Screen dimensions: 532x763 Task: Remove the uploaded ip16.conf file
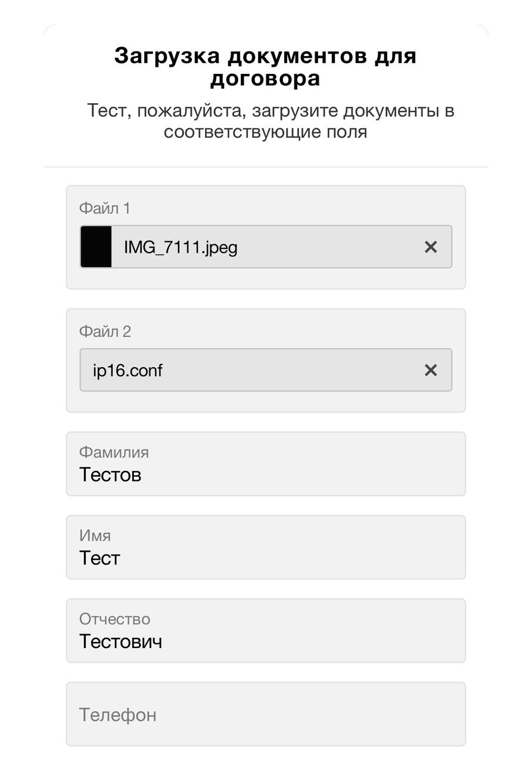click(431, 370)
